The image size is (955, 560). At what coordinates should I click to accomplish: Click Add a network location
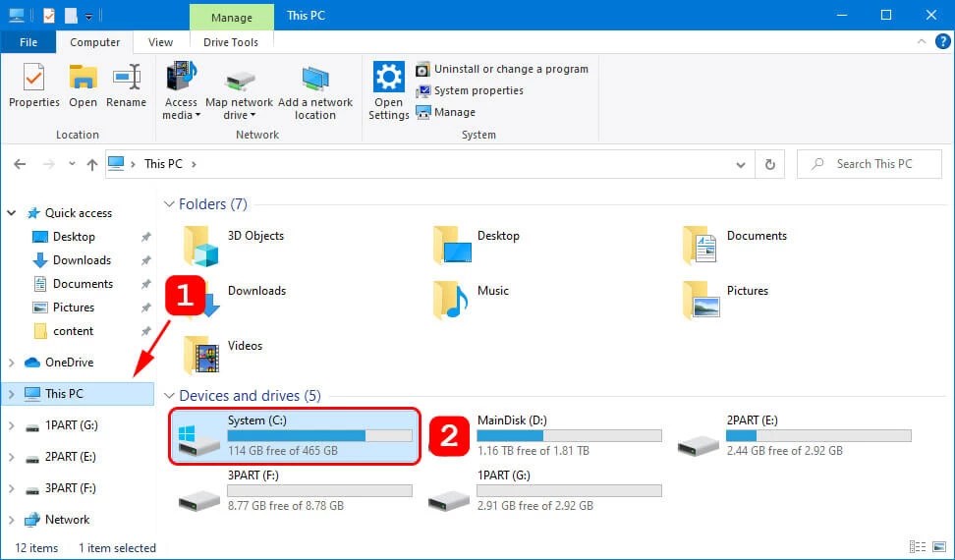pyautogui.click(x=314, y=92)
